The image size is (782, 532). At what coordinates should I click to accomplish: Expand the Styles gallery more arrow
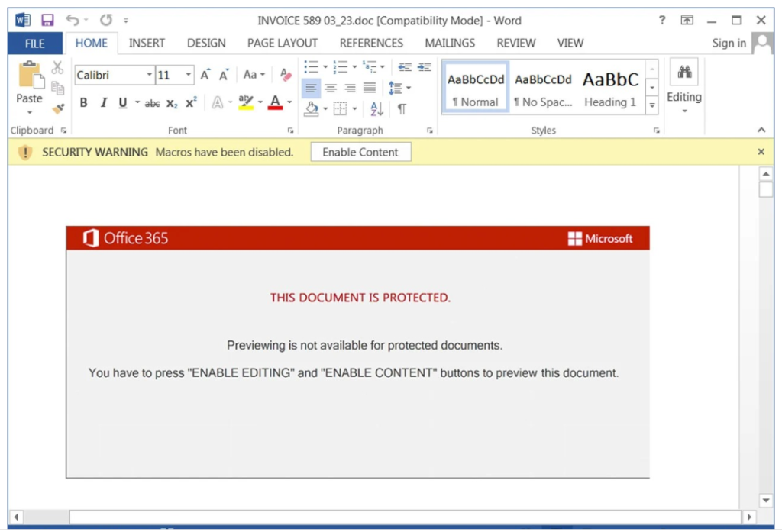652,105
